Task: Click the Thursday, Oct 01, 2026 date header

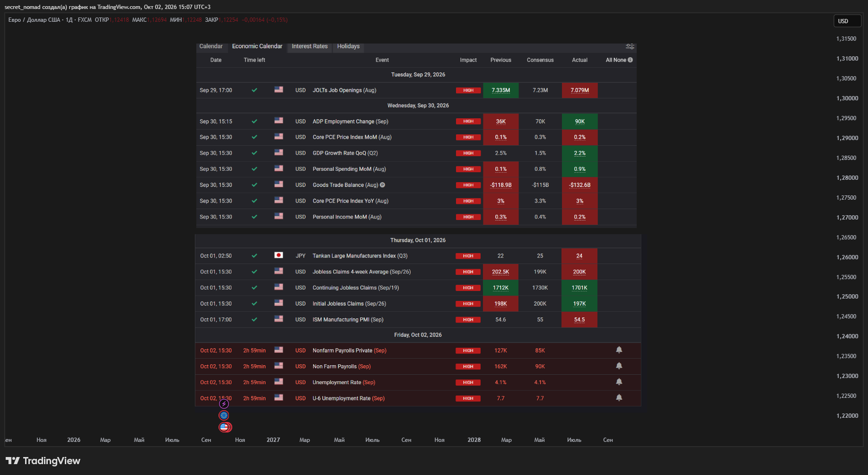Action: [418, 240]
